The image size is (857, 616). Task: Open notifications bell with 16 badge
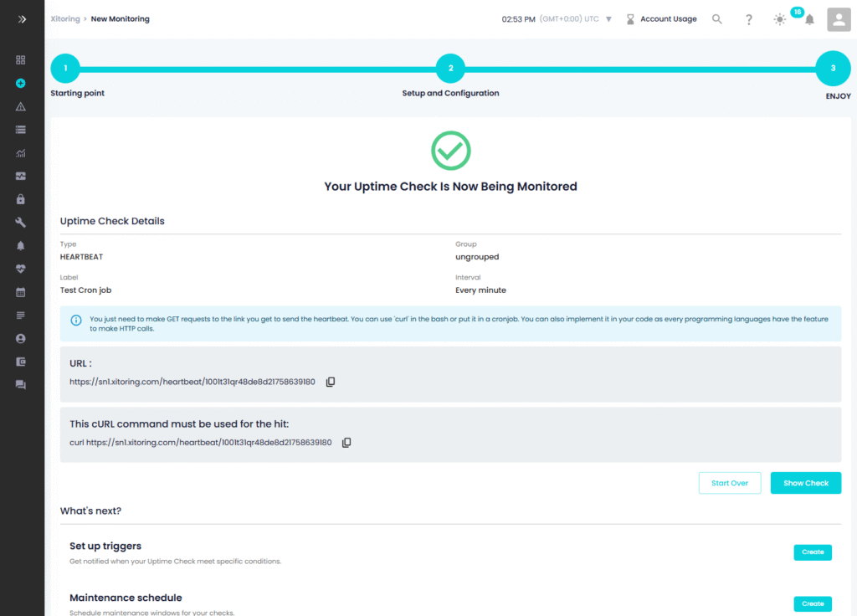coord(809,20)
